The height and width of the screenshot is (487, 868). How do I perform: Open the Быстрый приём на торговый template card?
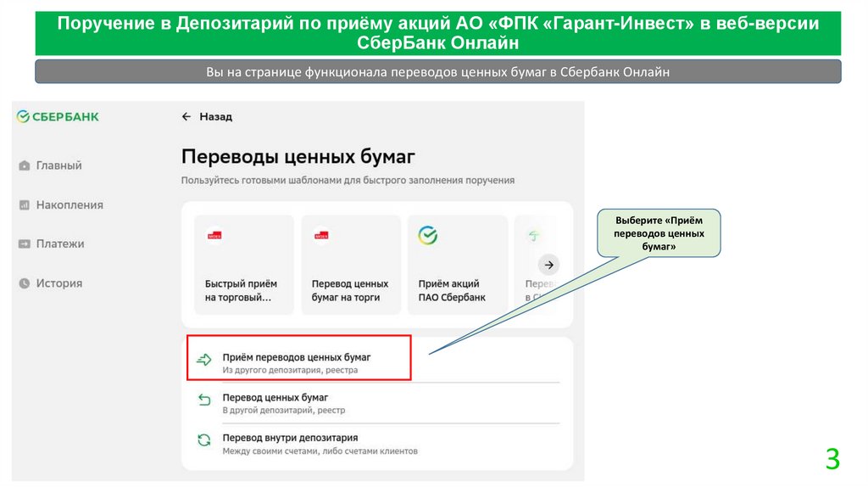coord(244,265)
